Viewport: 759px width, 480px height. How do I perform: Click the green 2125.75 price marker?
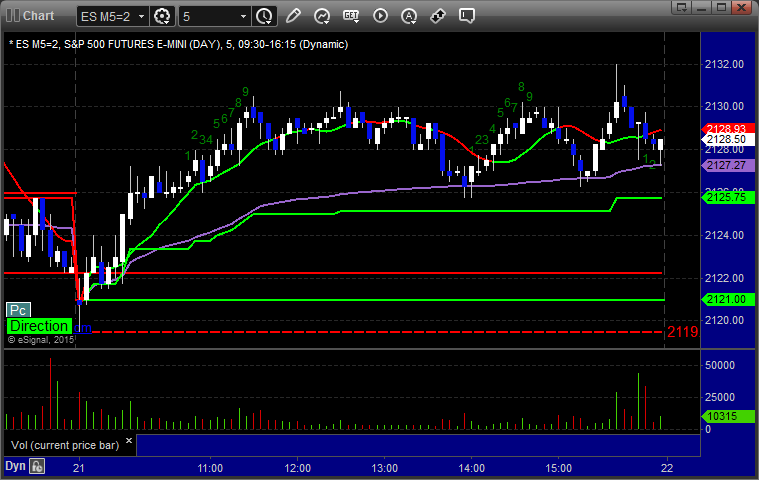pyautogui.click(x=728, y=197)
